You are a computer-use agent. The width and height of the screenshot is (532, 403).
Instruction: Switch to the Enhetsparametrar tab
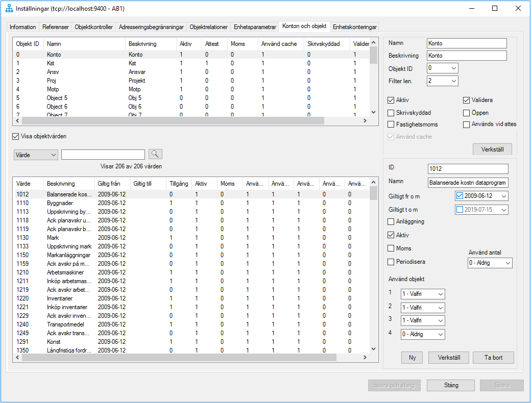point(254,27)
